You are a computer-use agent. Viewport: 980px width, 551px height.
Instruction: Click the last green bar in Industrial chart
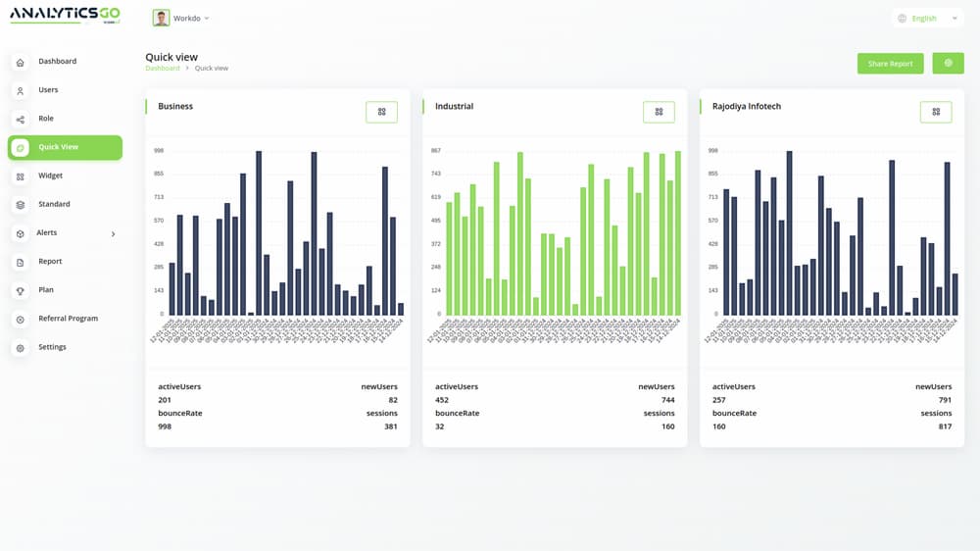(678, 232)
